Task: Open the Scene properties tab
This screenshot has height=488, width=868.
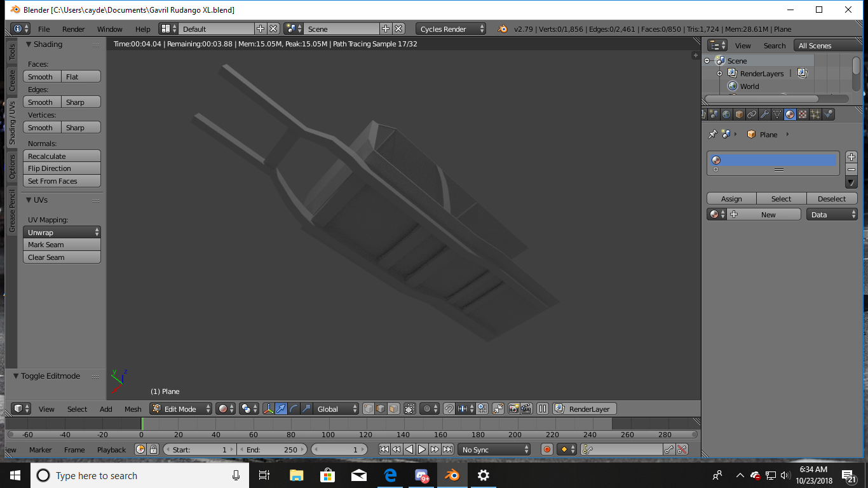Action: click(714, 114)
